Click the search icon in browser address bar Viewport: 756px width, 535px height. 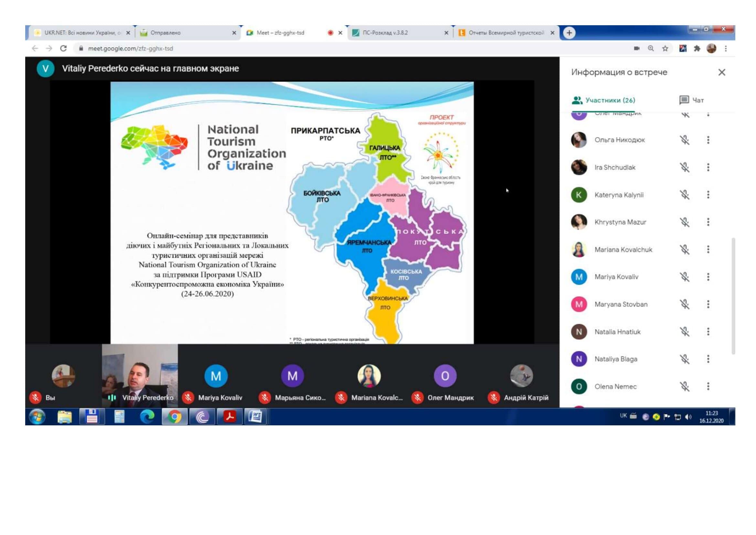click(653, 48)
